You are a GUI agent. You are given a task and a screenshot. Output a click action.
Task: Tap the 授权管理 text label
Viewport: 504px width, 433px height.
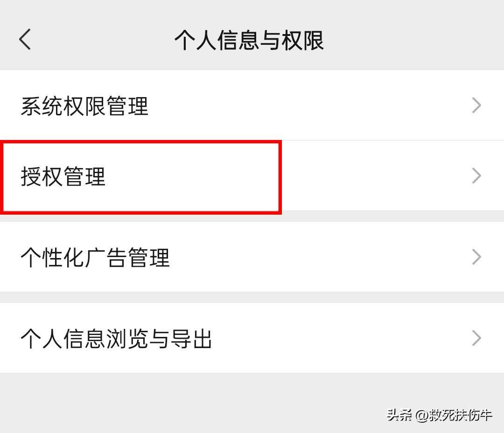[63, 177]
